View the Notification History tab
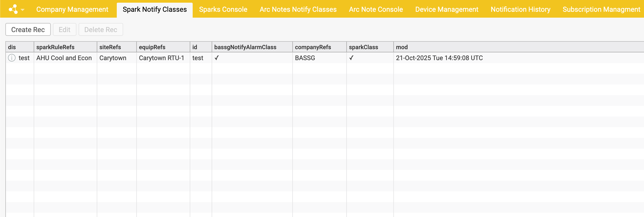644x217 pixels. tap(520, 9)
